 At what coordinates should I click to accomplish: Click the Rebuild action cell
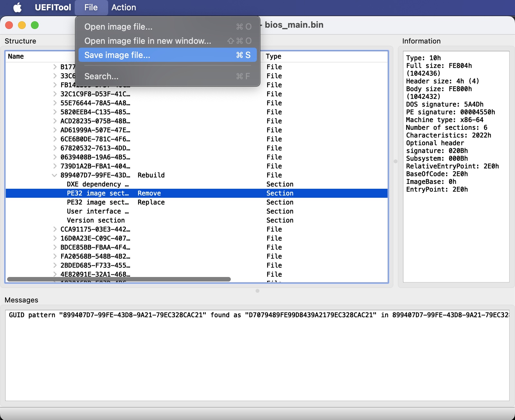[151, 175]
